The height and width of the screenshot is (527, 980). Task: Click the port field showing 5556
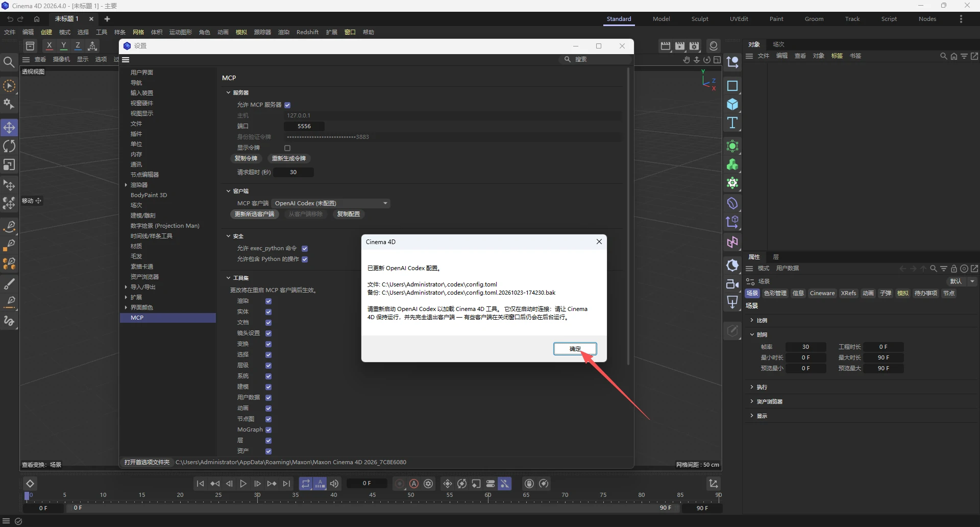point(304,126)
